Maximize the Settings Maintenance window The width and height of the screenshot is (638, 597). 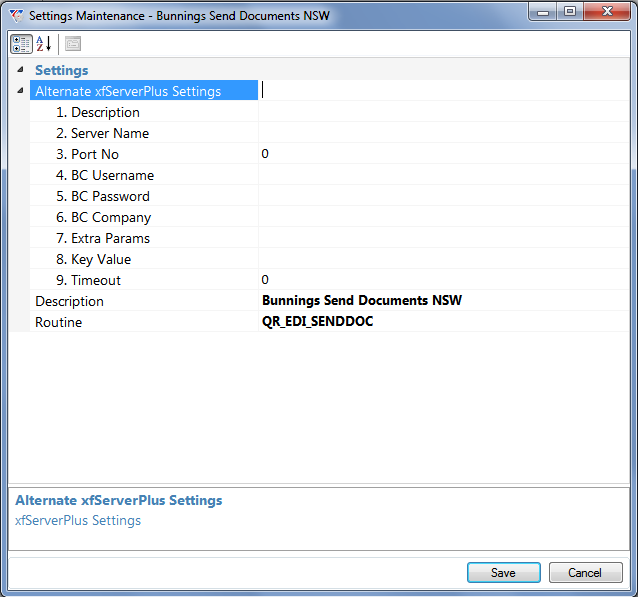570,12
